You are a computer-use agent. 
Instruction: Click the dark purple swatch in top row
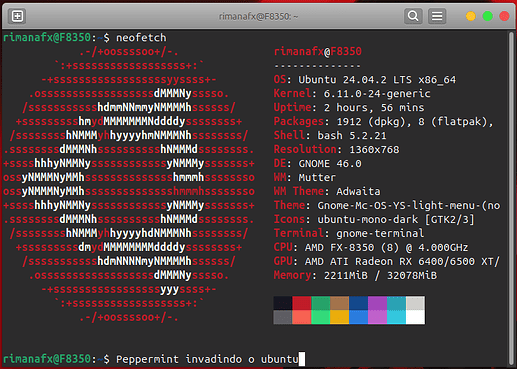click(377, 303)
